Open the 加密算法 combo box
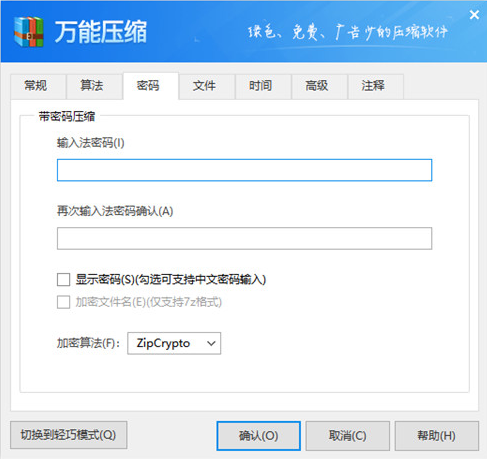This screenshot has width=487, height=459. click(174, 343)
